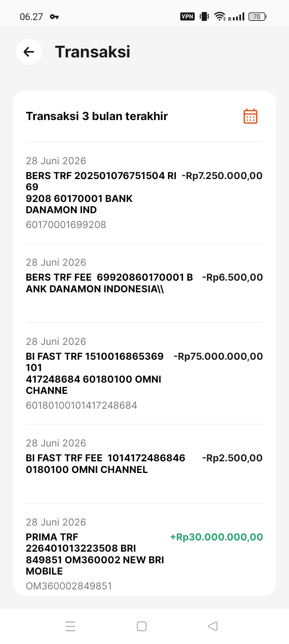
Task: Tap the key icon beside the clock
Action: 54,17
